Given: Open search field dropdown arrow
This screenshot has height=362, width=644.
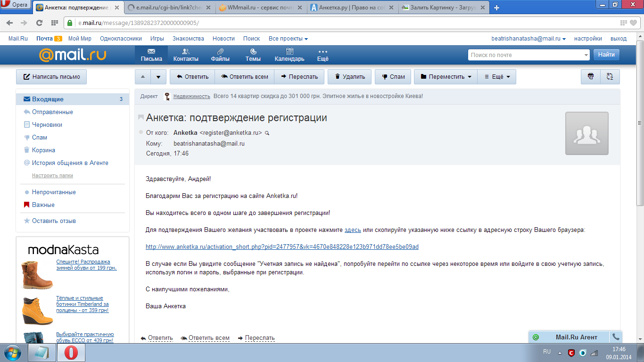Looking at the screenshot, I should click(586, 55).
